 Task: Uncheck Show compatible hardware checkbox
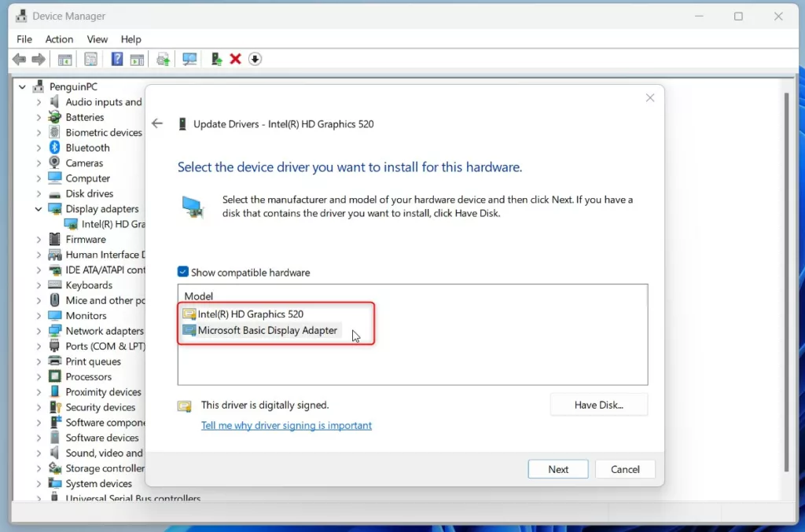pos(182,272)
